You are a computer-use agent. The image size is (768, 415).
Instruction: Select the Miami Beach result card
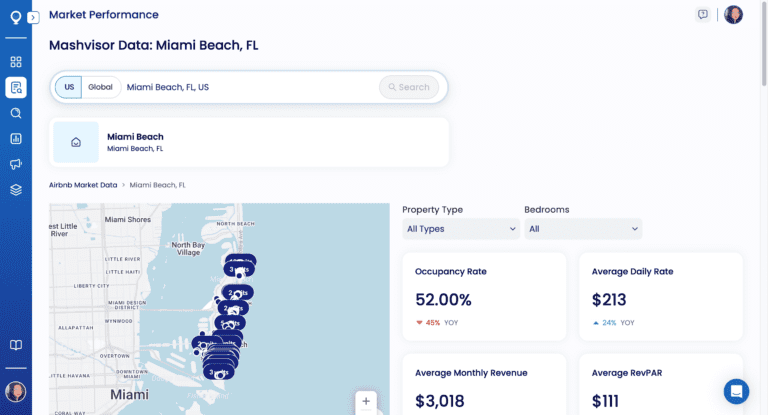(249, 142)
